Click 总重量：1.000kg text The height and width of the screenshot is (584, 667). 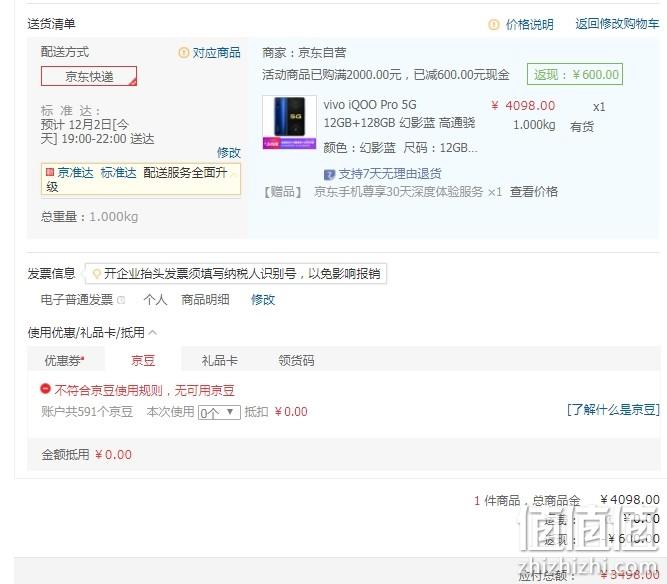[x=89, y=217]
